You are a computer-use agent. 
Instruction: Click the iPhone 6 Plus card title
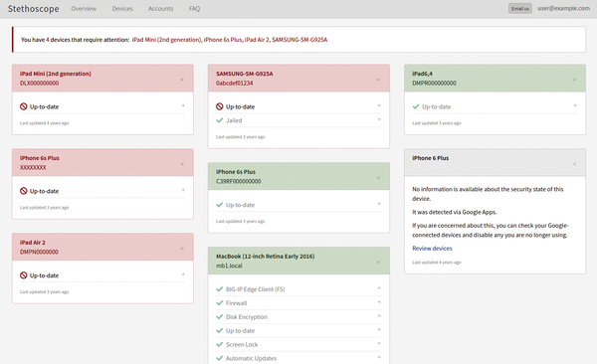[430, 158]
